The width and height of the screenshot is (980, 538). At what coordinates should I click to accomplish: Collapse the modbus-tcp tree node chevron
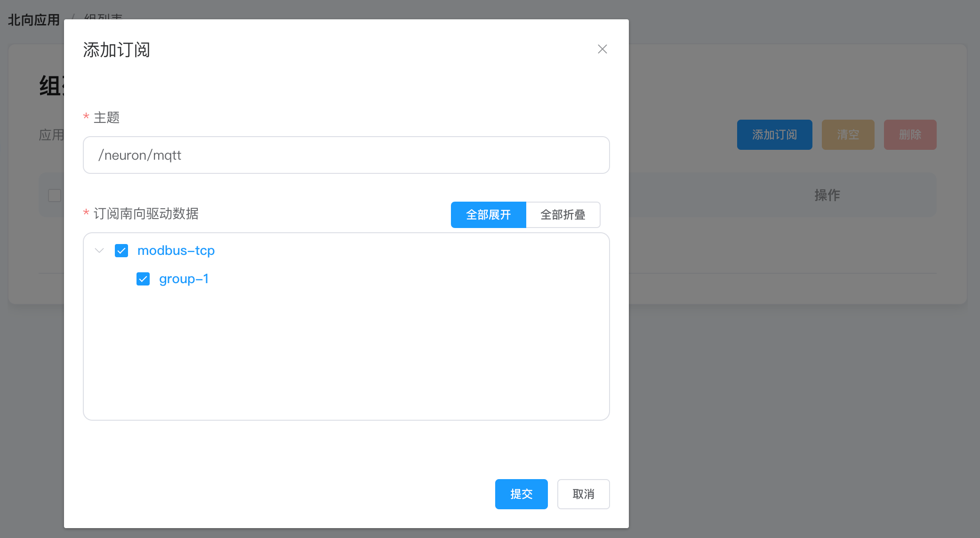point(99,250)
